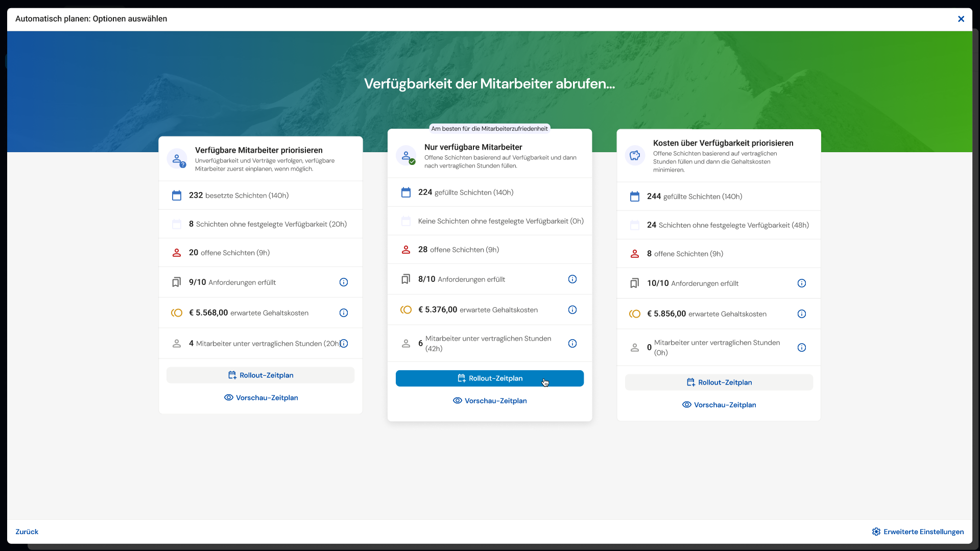The height and width of the screenshot is (551, 980).
Task: Click 24 Schichten ohne festgelegte Verfügbarkeit text
Action: coord(728,225)
